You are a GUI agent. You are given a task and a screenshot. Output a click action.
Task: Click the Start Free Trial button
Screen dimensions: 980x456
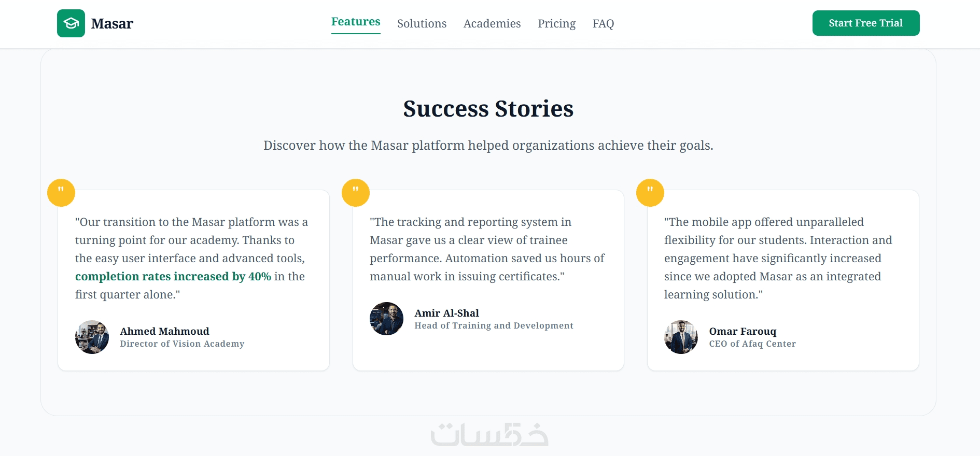pos(866,23)
